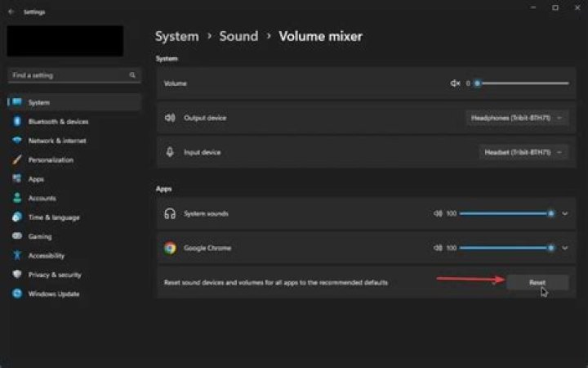The image size is (588, 368).
Task: Click the Google Chrome app icon
Action: tap(170, 248)
